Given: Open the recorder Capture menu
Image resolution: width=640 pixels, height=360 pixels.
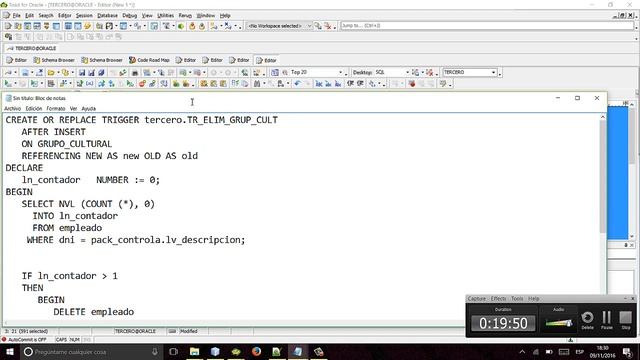Looking at the screenshot, I should (476, 299).
